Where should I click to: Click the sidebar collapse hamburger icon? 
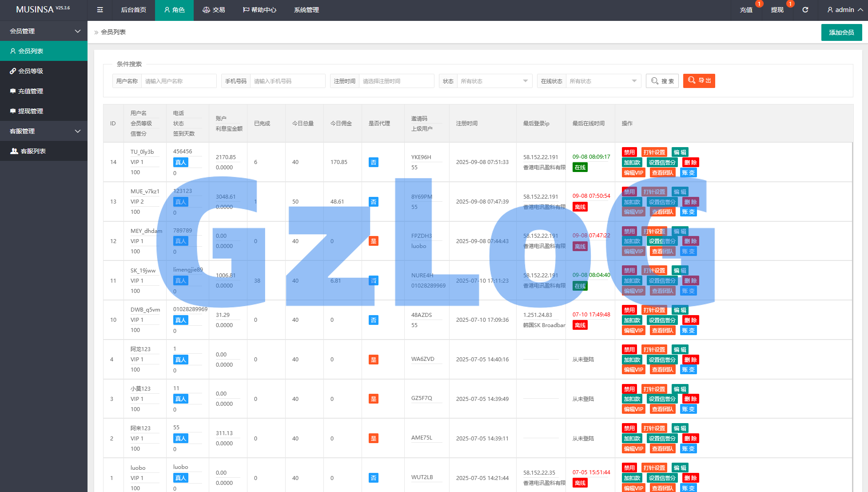coord(100,10)
